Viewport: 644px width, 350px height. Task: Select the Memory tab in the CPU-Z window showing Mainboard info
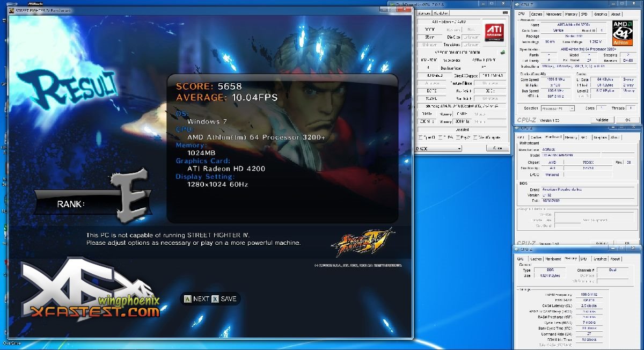tap(571, 137)
